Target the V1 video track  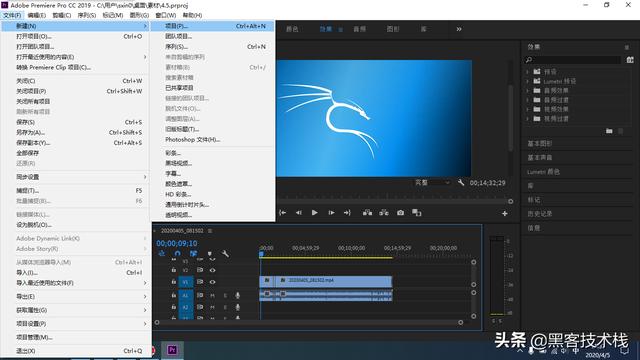tap(185, 282)
